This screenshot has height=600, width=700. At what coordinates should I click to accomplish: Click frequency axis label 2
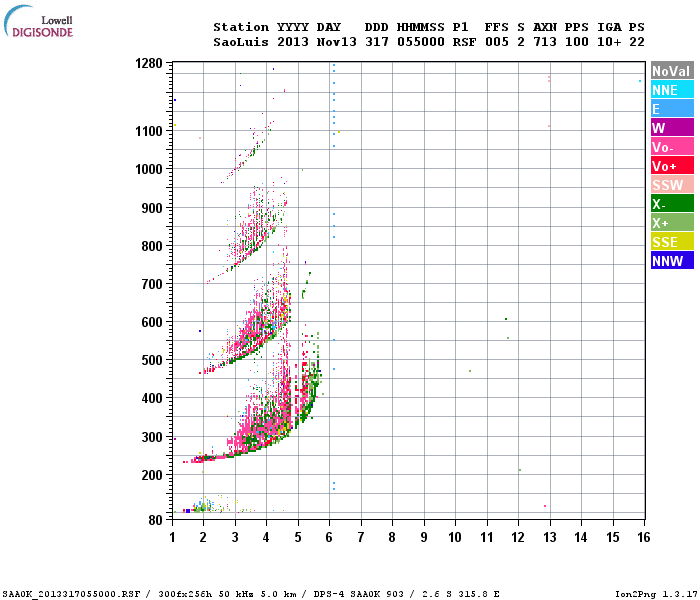(x=204, y=537)
